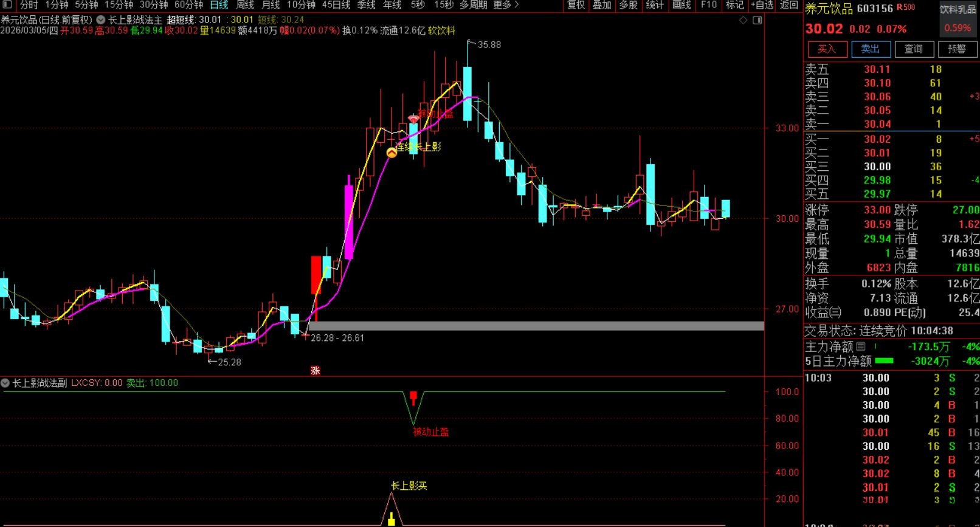Image resolution: width=980 pixels, height=527 pixels.
Task: Click the yellow 长上影买 signal marker
Action: tap(392, 518)
